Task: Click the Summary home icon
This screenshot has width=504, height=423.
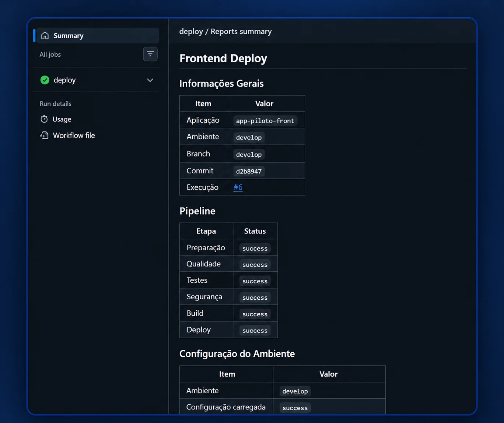Action: click(45, 36)
